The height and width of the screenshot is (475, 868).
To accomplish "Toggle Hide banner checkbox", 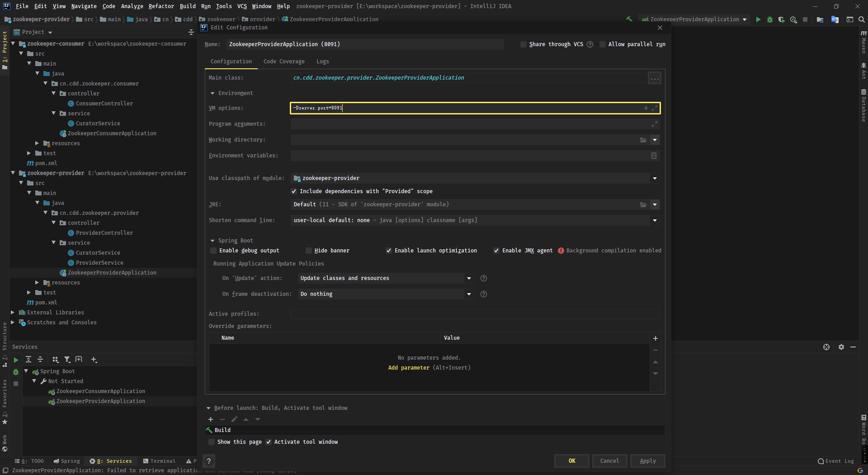I will point(309,251).
